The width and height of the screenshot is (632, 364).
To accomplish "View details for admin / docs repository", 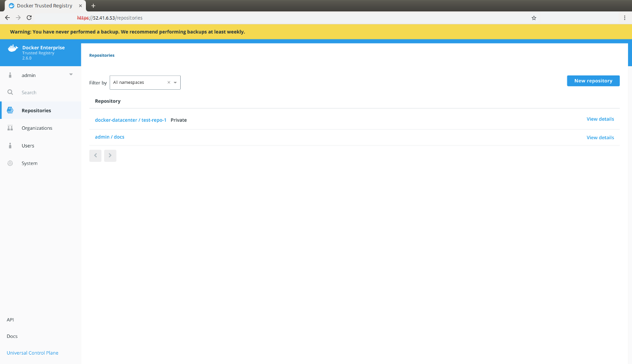I will pos(600,138).
